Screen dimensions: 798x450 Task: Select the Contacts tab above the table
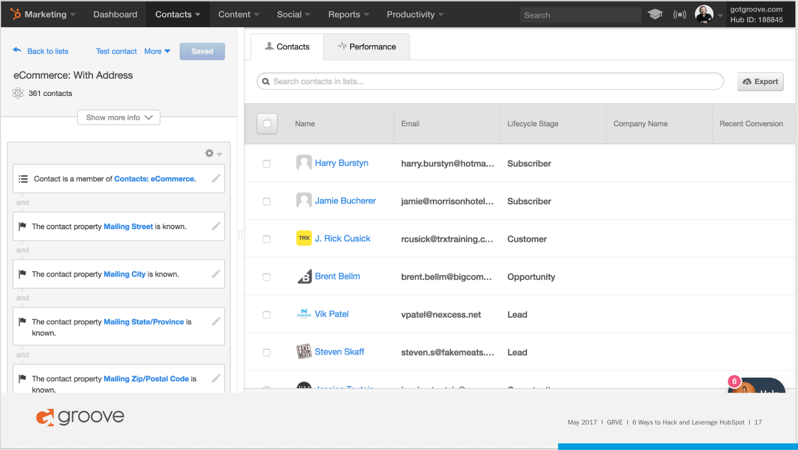coord(287,46)
